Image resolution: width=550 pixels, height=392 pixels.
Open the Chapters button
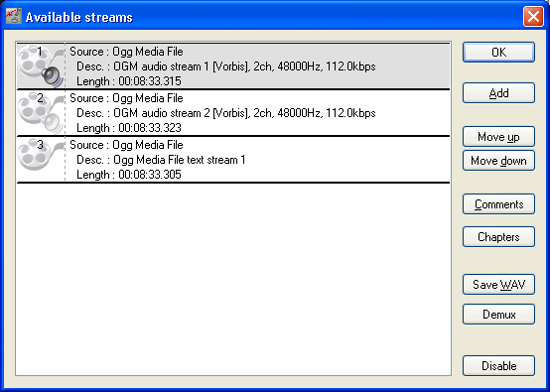click(x=498, y=237)
